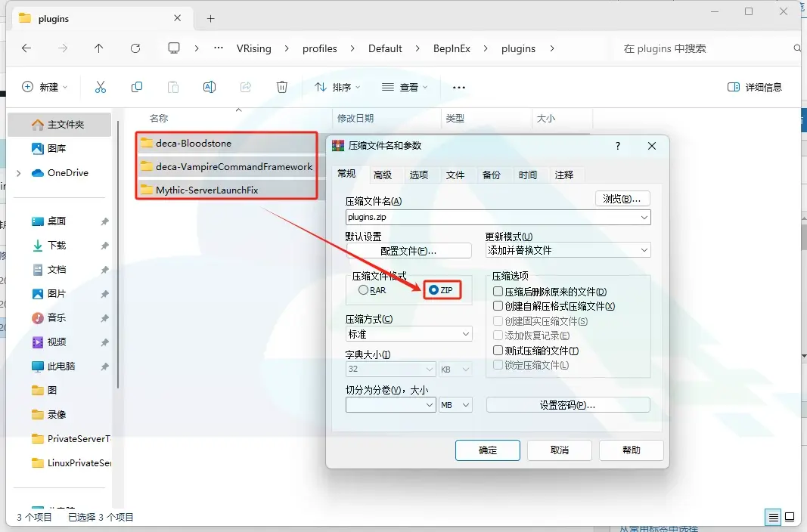Toggle the details pane (详细信息)
The height and width of the screenshot is (532, 807).
pos(755,88)
